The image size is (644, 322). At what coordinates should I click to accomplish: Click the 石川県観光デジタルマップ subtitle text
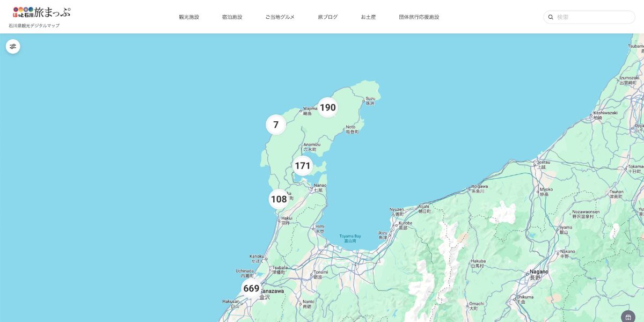[34, 26]
